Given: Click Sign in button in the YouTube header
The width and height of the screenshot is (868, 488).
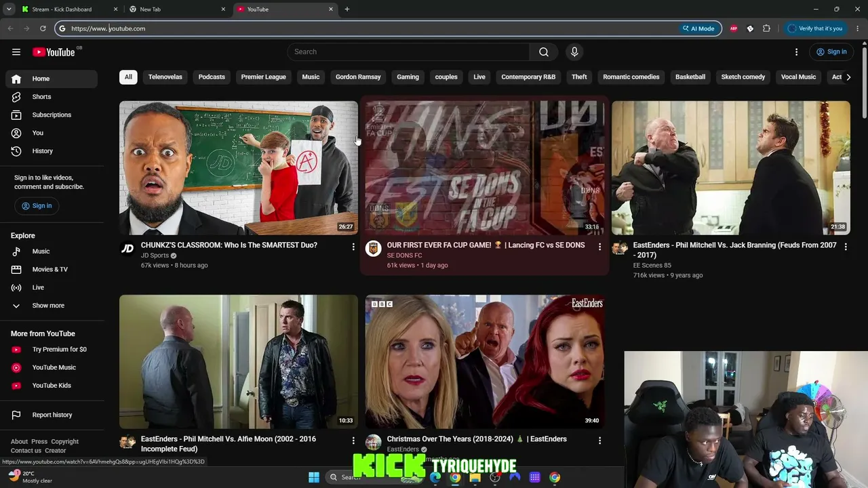Looking at the screenshot, I should tap(831, 52).
